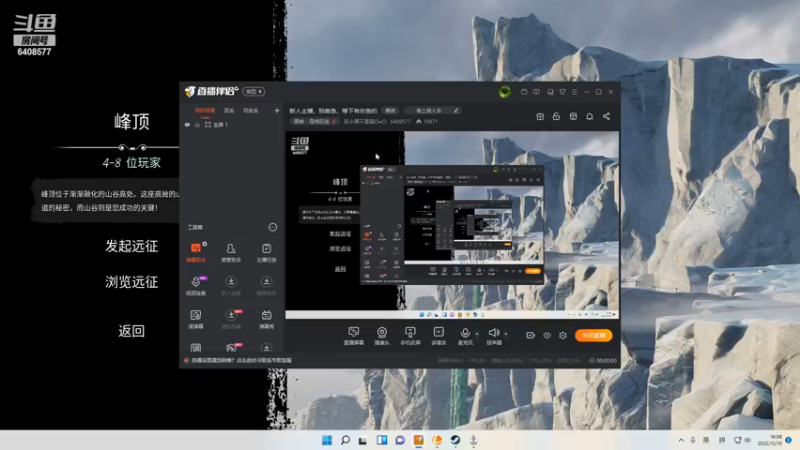Click the orange 关闭直播 button
800x450 pixels.
(x=593, y=335)
